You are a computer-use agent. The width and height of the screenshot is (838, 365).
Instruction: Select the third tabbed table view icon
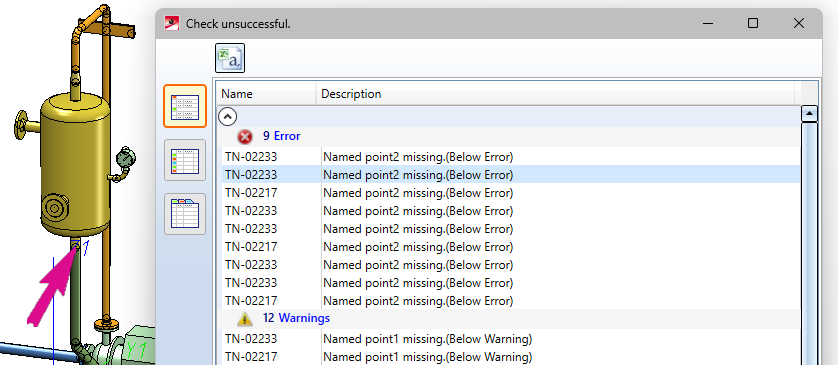point(185,214)
